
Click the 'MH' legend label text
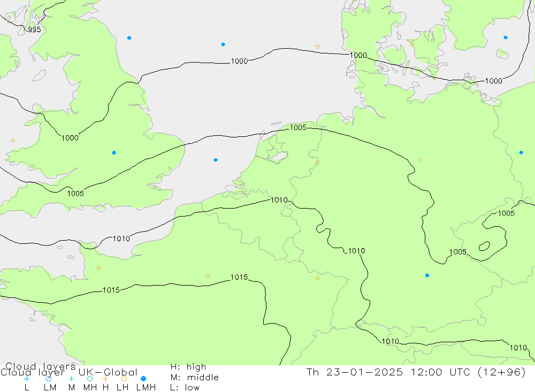pos(90,388)
